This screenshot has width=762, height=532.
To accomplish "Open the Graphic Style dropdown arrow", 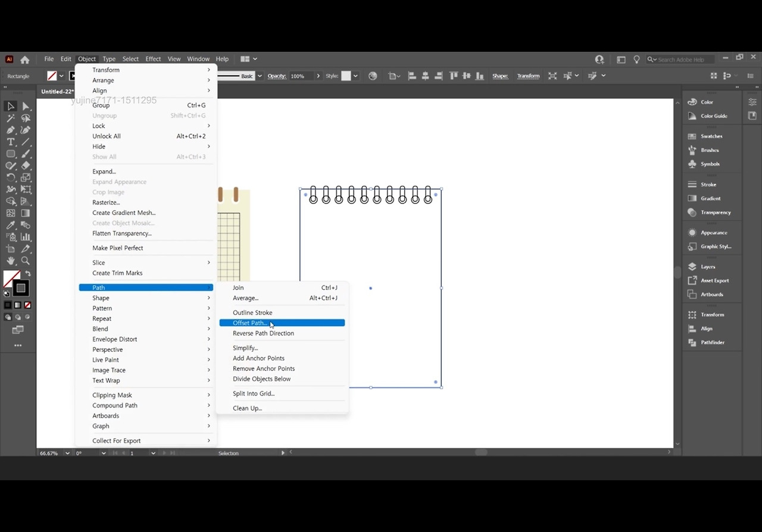I will point(355,76).
